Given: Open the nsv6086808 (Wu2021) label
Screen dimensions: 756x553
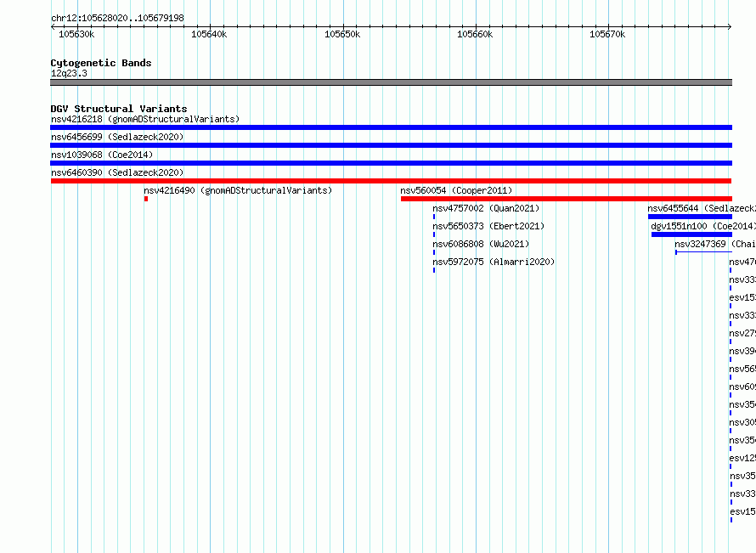Looking at the screenshot, I should coord(481,244).
